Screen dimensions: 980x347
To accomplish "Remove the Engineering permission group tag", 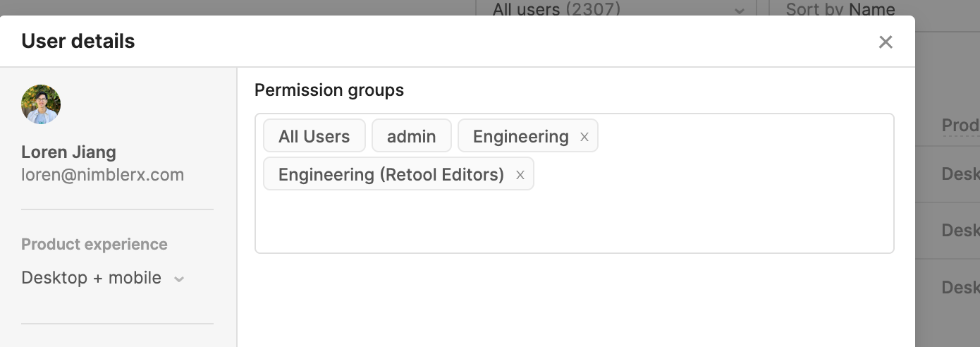I will pos(584,137).
